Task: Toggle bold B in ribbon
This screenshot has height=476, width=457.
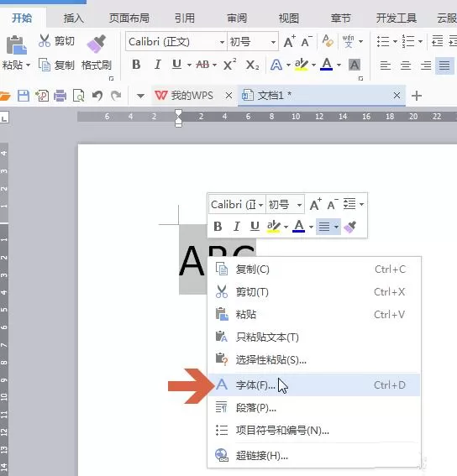Action: click(136, 65)
